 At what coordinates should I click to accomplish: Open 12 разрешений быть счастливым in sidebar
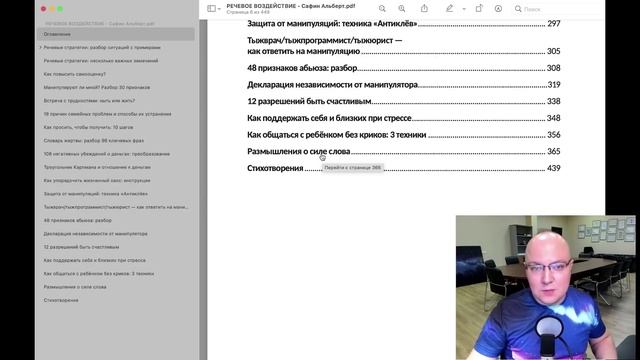(81, 247)
